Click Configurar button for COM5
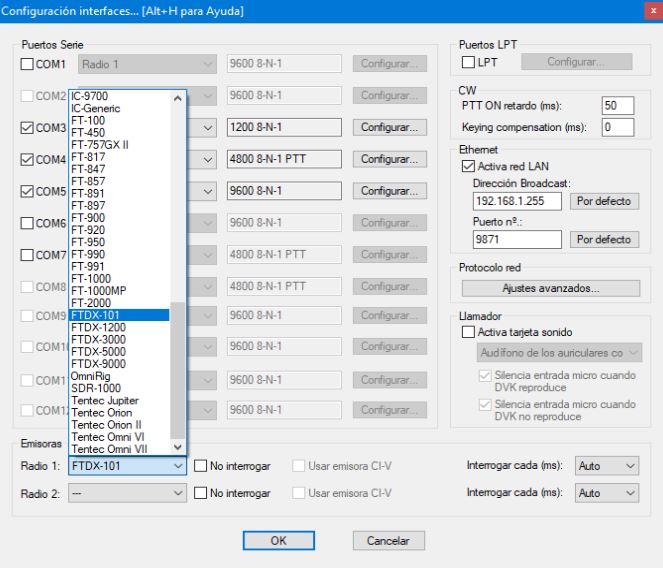Image resolution: width=663 pixels, height=568 pixels. click(x=390, y=191)
